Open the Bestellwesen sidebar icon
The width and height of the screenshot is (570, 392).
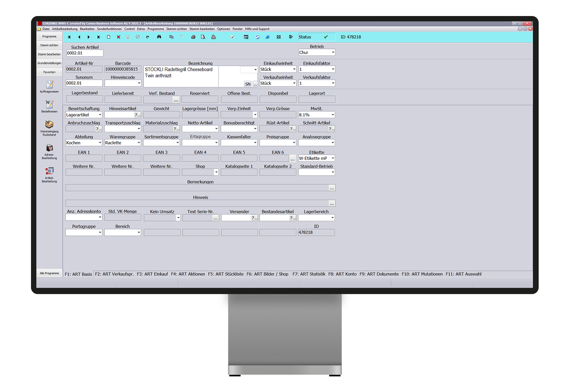[50, 105]
